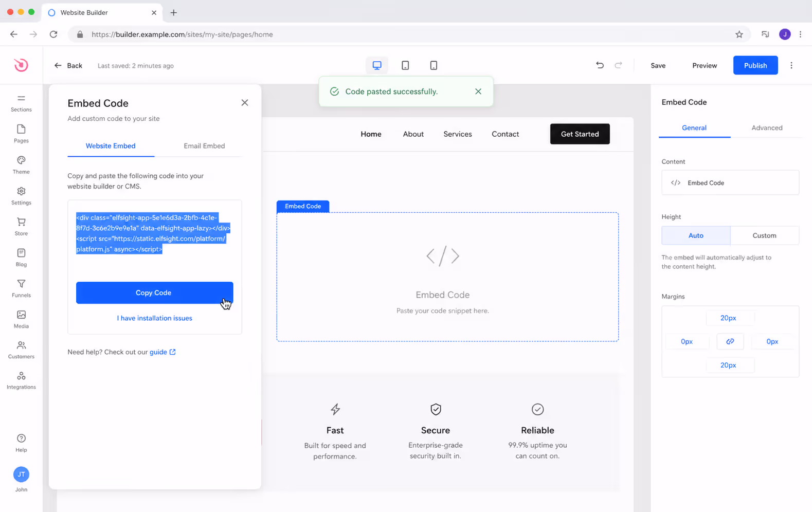Click the 'Last saved: 2 minutes ago' text

pos(136,66)
